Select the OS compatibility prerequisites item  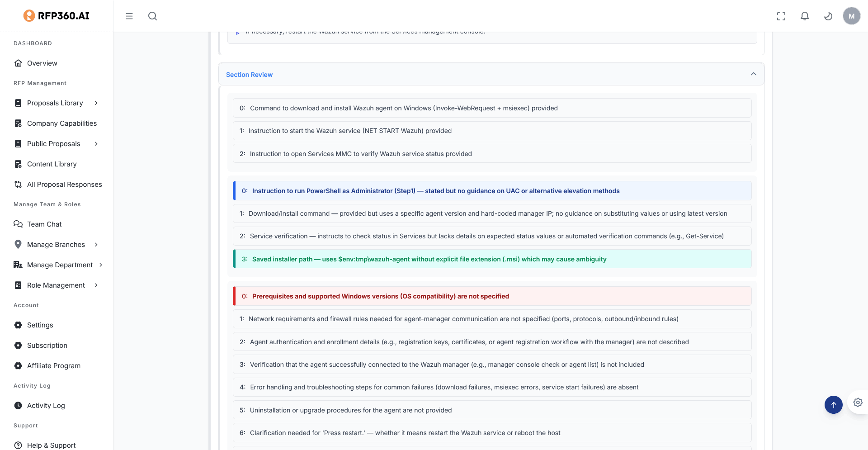tap(380, 296)
